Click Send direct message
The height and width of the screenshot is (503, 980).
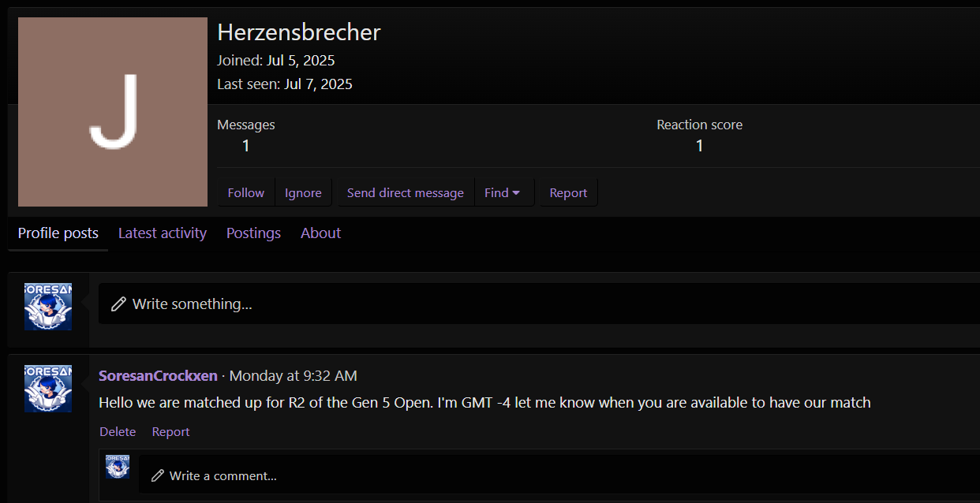(406, 192)
